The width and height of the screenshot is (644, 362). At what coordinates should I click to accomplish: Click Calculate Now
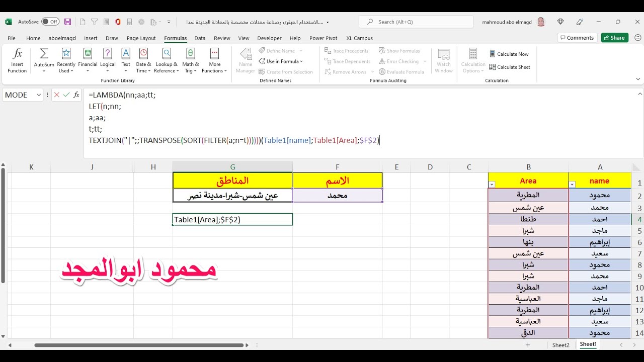509,54
